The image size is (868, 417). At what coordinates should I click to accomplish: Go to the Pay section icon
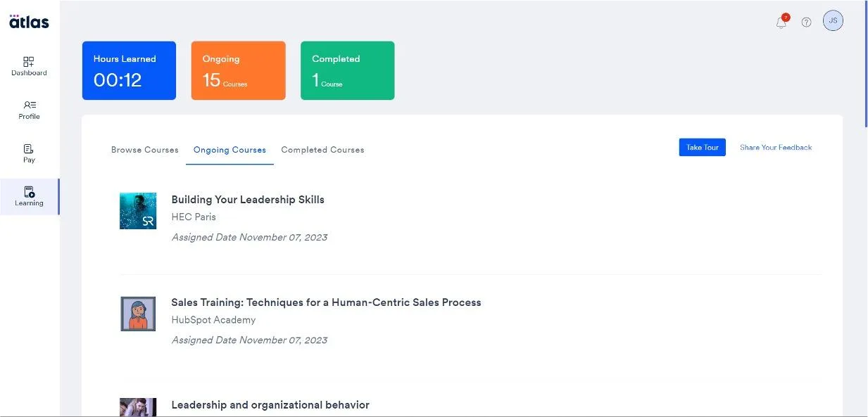29,149
